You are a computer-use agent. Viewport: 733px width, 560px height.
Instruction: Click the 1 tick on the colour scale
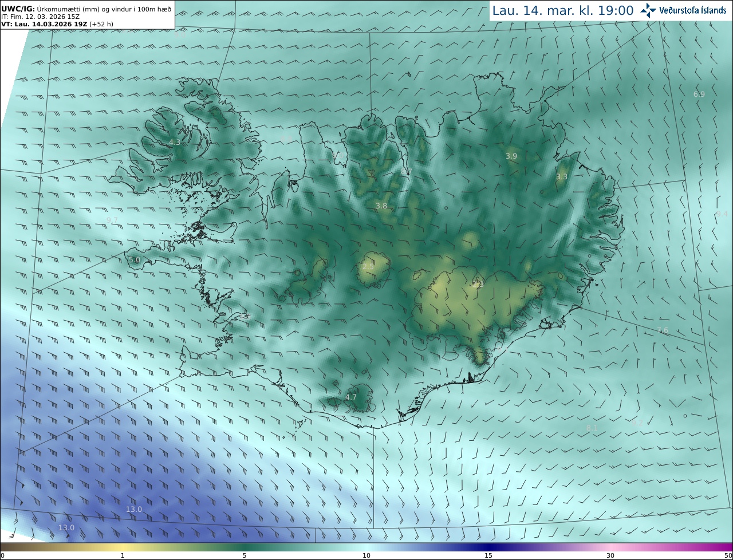(123, 555)
